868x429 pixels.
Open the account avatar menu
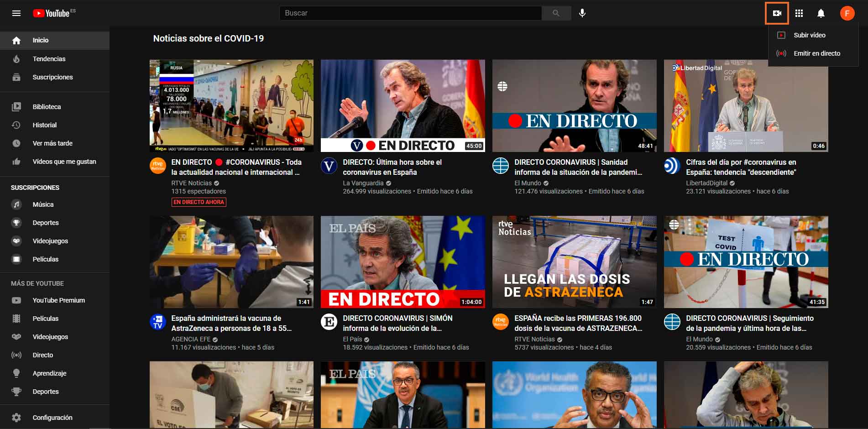pos(847,13)
